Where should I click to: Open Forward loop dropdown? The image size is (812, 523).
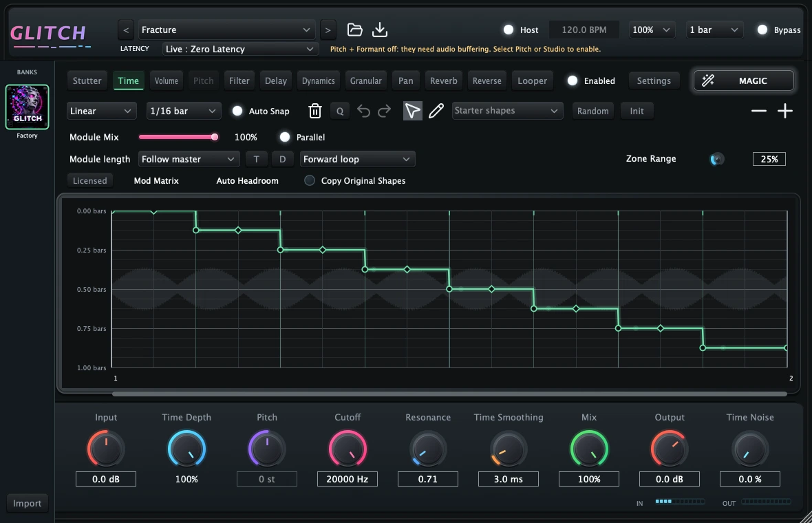click(357, 159)
